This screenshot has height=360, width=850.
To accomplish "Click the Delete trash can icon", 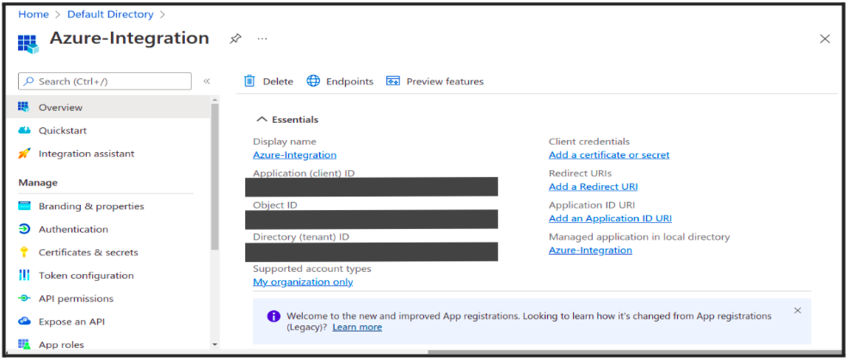I will [x=249, y=81].
